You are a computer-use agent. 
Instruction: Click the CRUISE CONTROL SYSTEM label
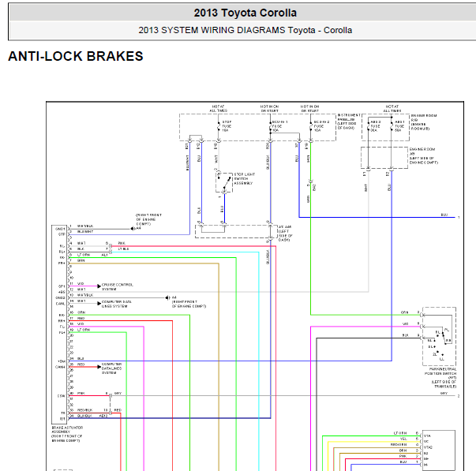tap(117, 287)
